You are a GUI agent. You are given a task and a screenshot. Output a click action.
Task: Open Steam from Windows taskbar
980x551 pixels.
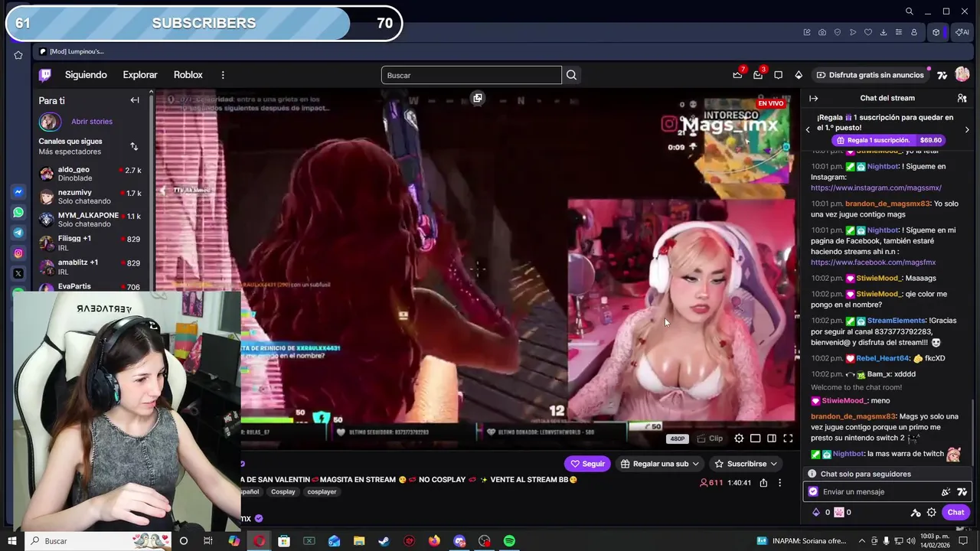pos(384,541)
